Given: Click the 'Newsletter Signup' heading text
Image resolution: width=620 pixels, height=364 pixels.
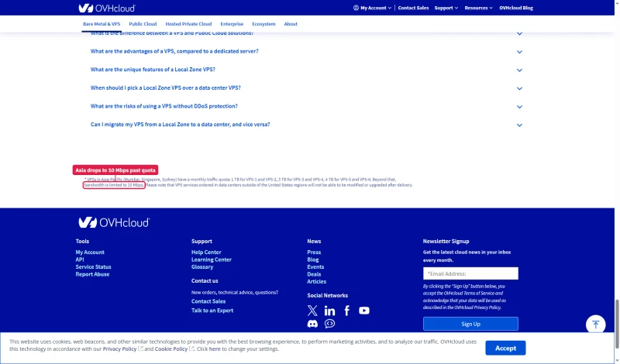Looking at the screenshot, I should [446, 241].
